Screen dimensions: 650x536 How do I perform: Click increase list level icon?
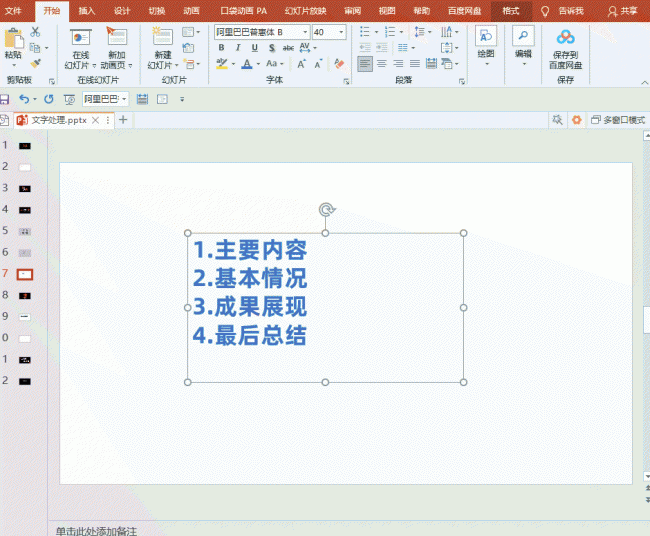pos(382,48)
